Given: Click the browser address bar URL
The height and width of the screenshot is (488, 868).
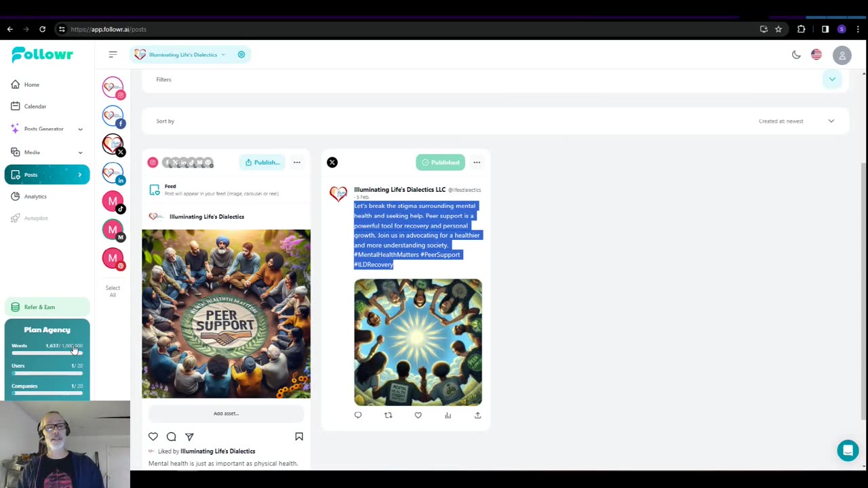Looking at the screenshot, I should (x=108, y=29).
